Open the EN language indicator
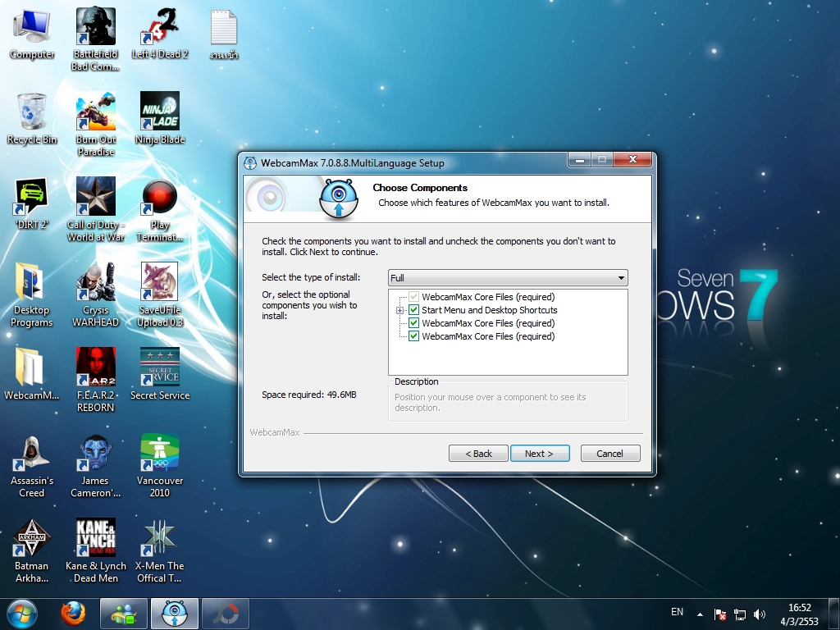 point(677,612)
